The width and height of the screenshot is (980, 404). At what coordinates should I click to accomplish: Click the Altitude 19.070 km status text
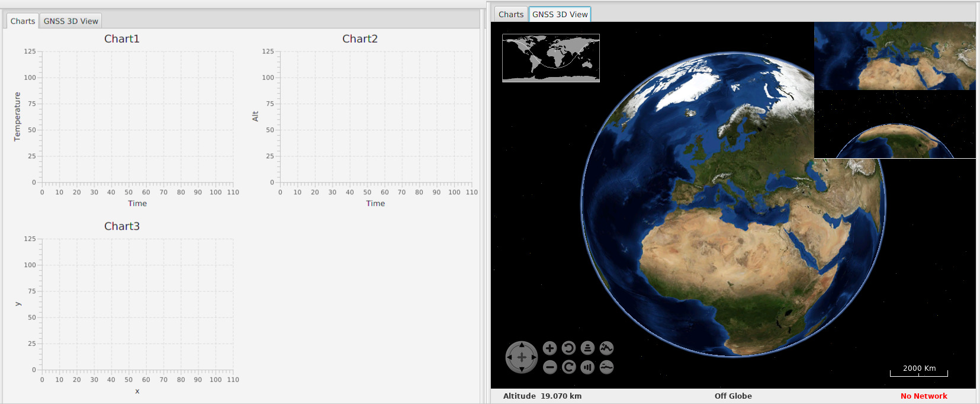[x=542, y=396]
